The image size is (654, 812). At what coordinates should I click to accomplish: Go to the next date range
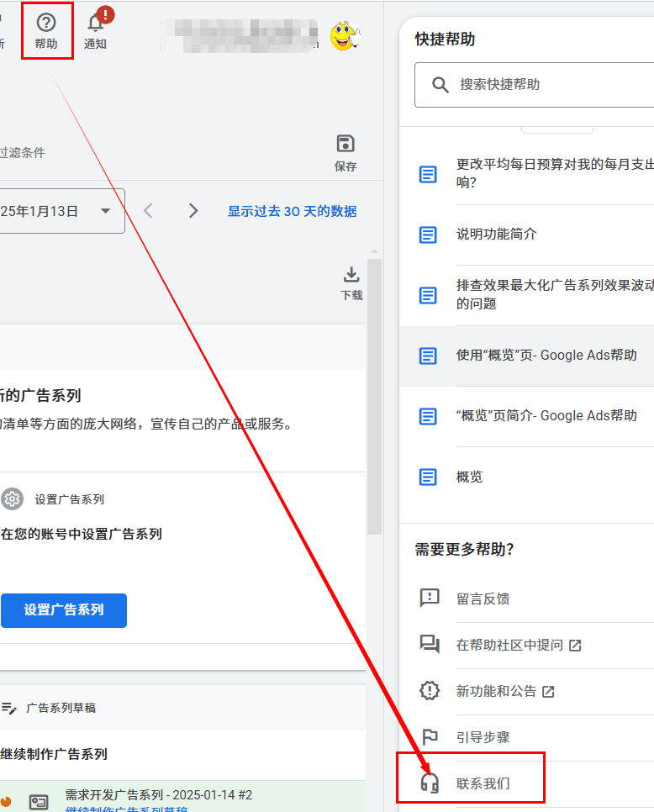193,211
